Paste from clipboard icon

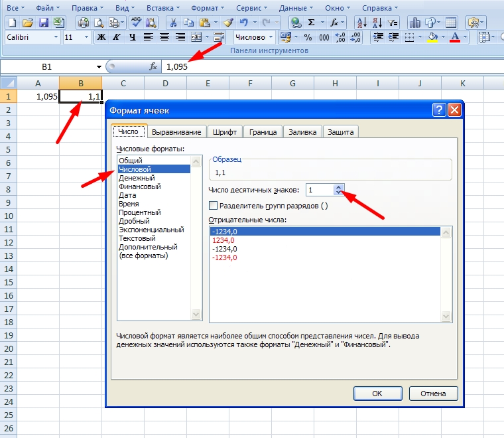pos(205,23)
